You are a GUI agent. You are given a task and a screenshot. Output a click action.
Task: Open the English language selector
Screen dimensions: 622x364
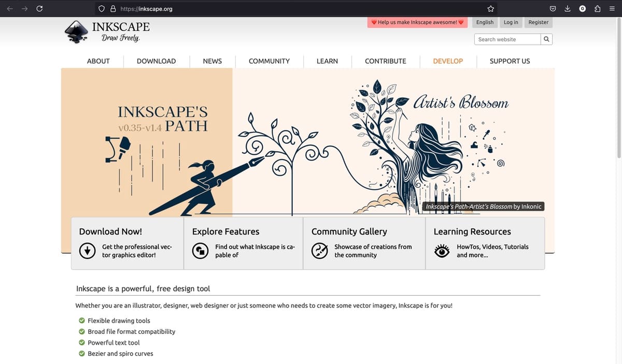[x=485, y=22]
